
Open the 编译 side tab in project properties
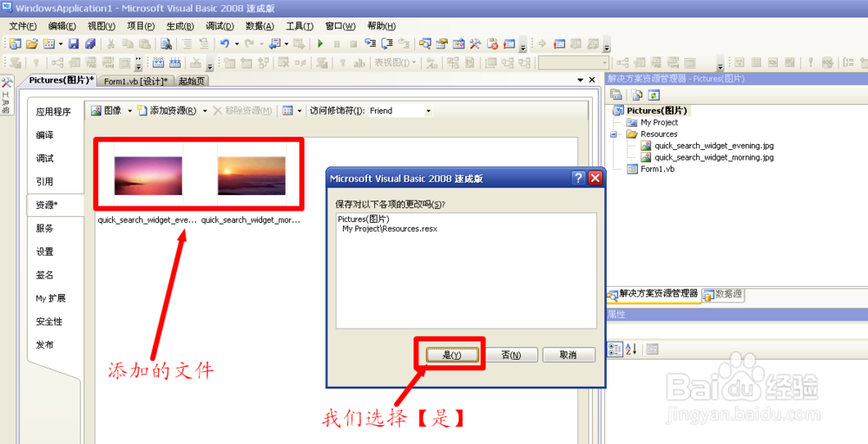click(45, 135)
